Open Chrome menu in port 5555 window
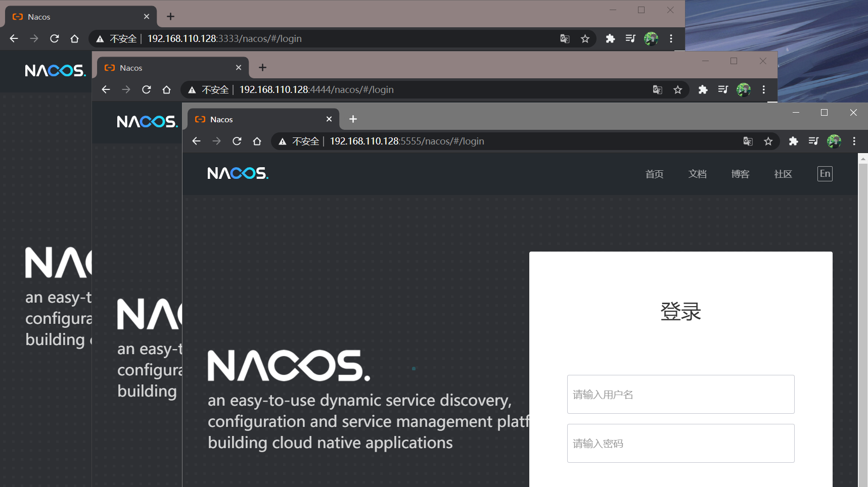Screen dimensions: 868x487 tap(854, 141)
